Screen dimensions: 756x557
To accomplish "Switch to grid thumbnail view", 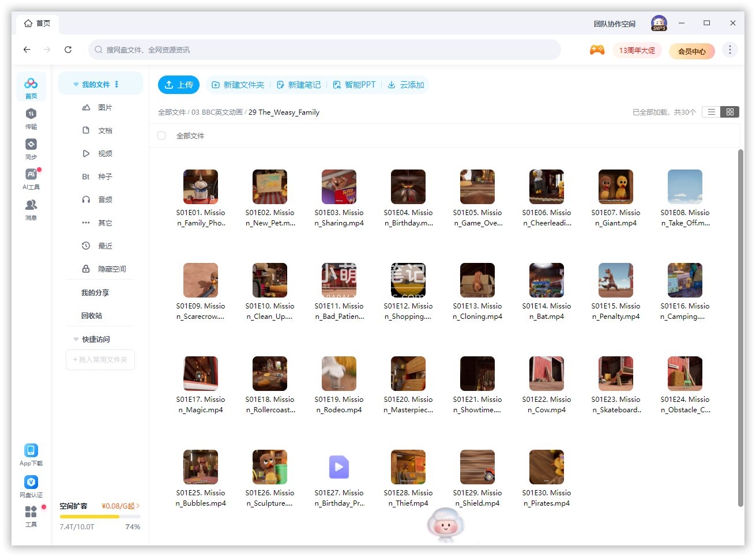I will [730, 112].
